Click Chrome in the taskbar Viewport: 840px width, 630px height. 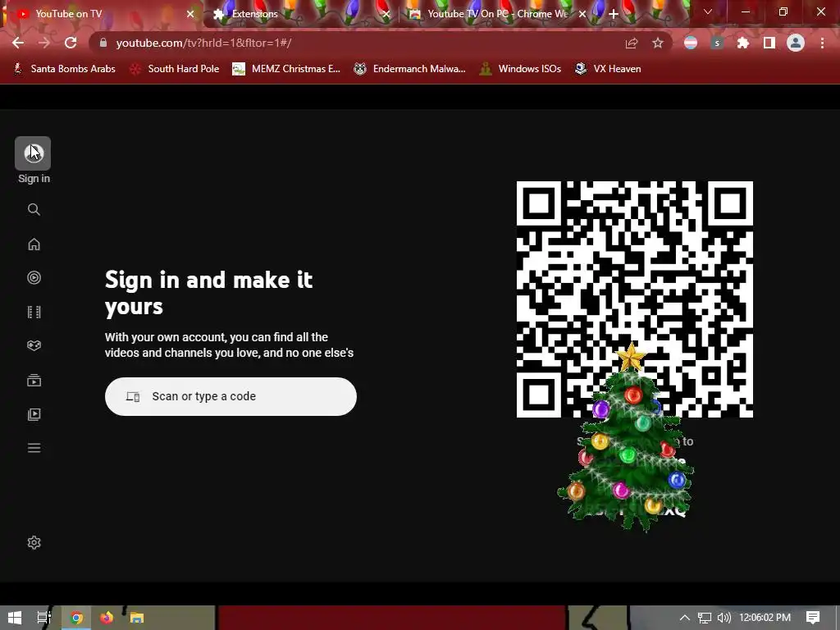76,618
